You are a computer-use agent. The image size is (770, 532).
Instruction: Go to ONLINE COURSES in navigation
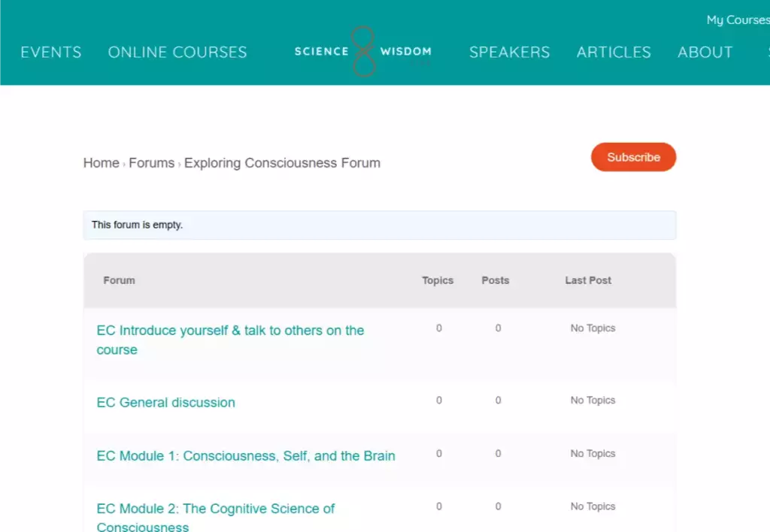(x=177, y=52)
